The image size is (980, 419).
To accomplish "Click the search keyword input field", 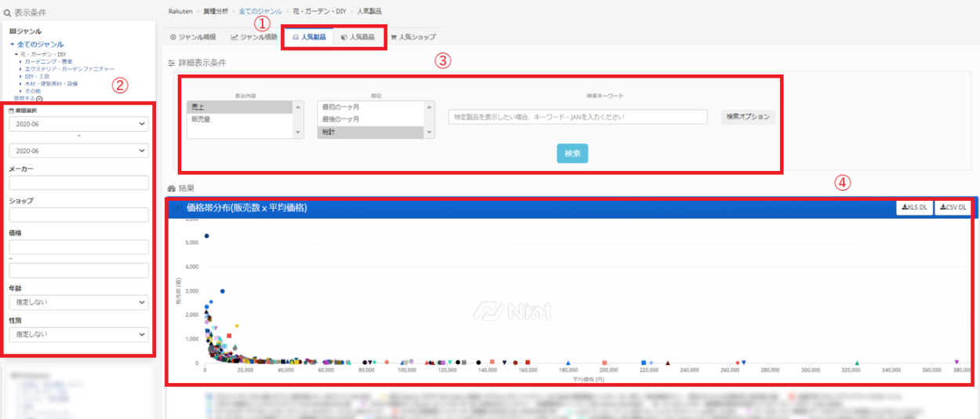I will [x=578, y=117].
